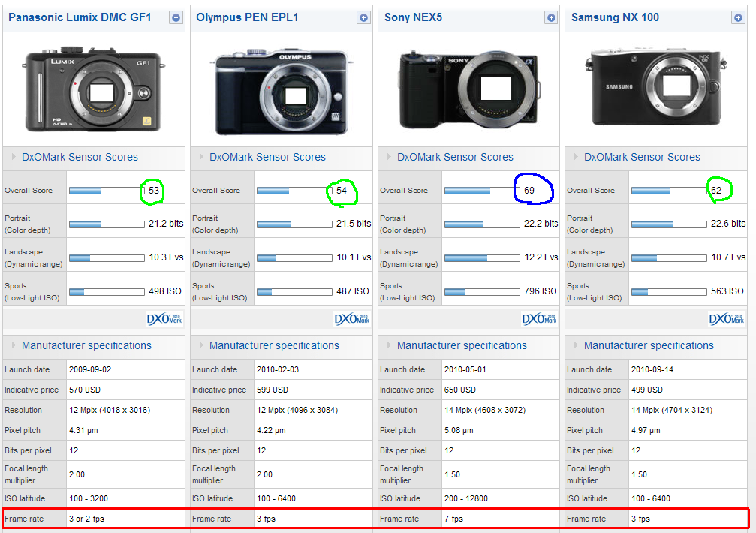This screenshot has height=533, width=756.
Task: Collapse Olympus Manufacturer specifications section
Action: click(x=200, y=345)
